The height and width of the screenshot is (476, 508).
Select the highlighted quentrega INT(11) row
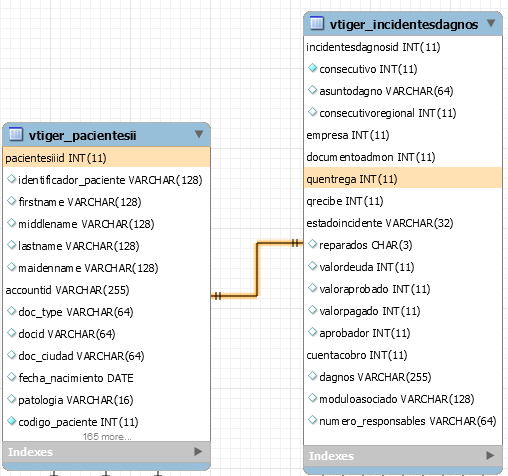[x=403, y=179]
